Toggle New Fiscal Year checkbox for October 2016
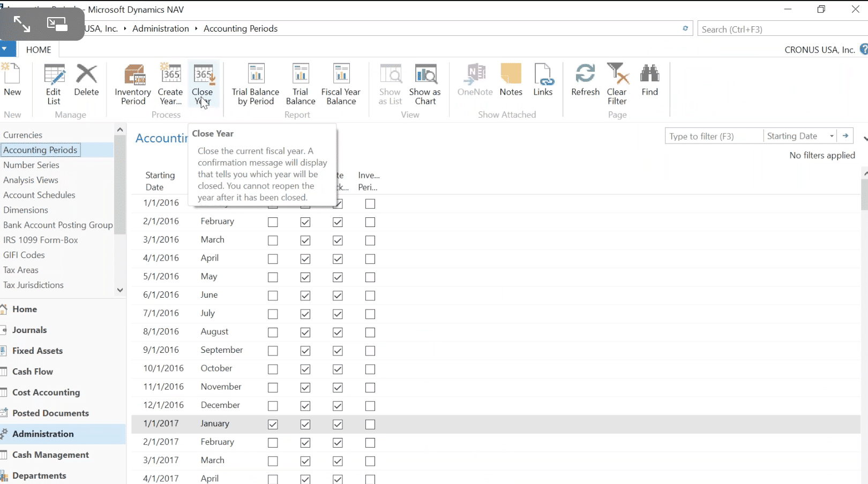This screenshot has width=868, height=484. click(273, 369)
